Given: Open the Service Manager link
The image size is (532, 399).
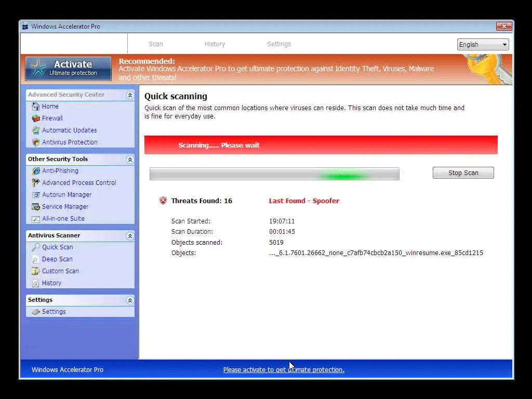Looking at the screenshot, I should pos(65,207).
